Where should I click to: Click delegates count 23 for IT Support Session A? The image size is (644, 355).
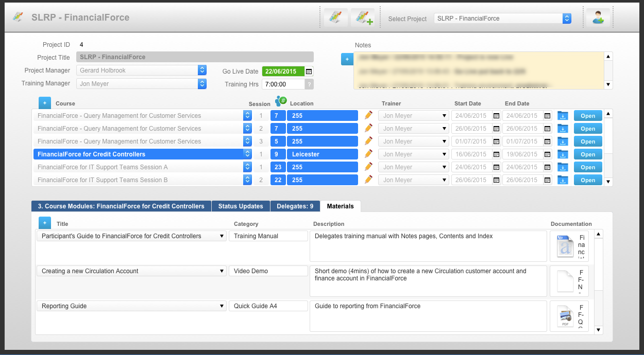pyautogui.click(x=278, y=167)
